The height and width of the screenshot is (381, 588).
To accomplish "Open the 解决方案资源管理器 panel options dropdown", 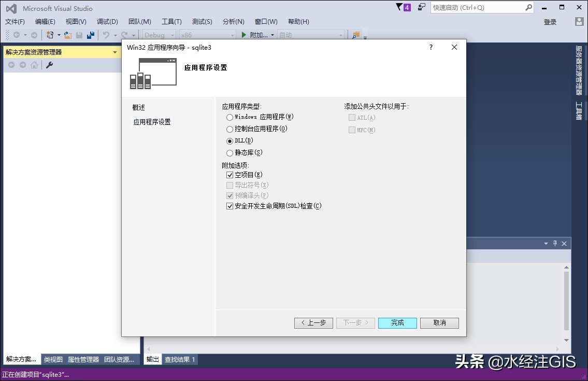I will tap(114, 52).
